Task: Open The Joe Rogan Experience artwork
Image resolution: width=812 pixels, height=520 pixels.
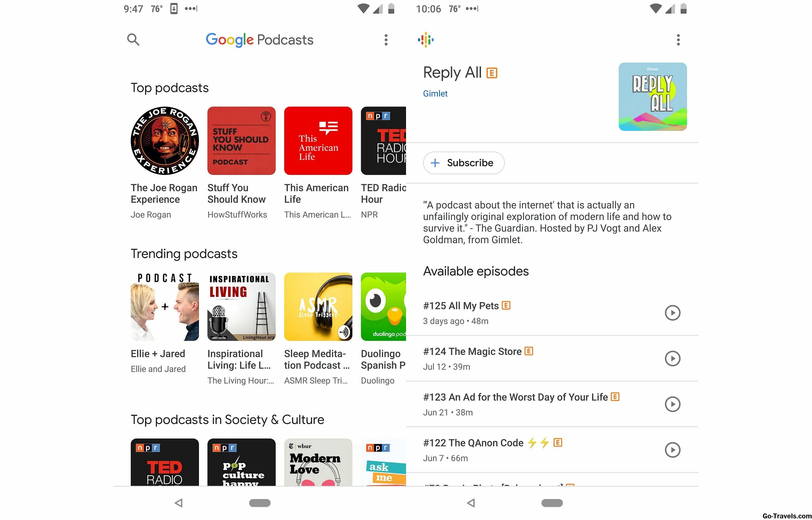Action: pos(165,141)
